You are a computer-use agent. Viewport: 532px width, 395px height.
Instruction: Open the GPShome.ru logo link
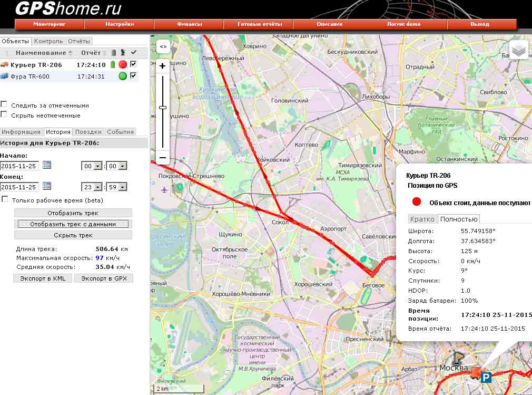tap(68, 8)
